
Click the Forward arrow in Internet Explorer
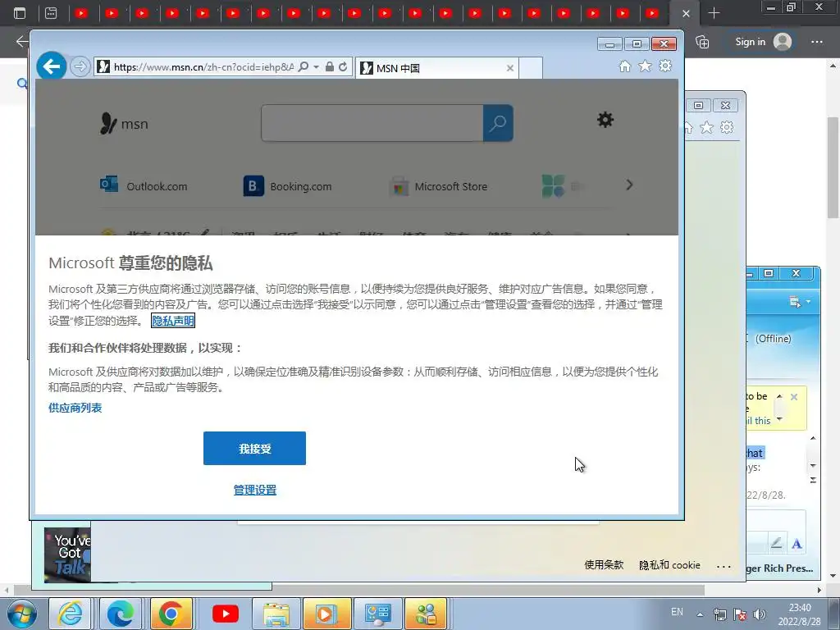point(80,67)
